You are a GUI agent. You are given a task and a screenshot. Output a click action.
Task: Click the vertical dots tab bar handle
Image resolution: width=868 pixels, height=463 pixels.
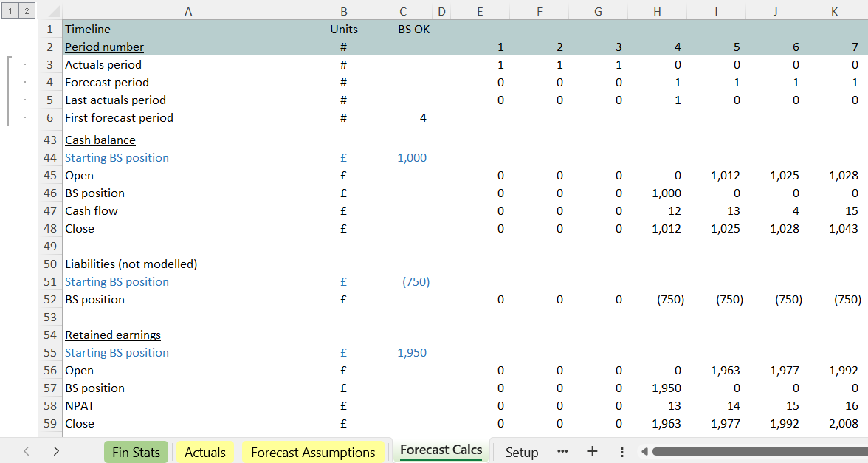[x=622, y=452]
